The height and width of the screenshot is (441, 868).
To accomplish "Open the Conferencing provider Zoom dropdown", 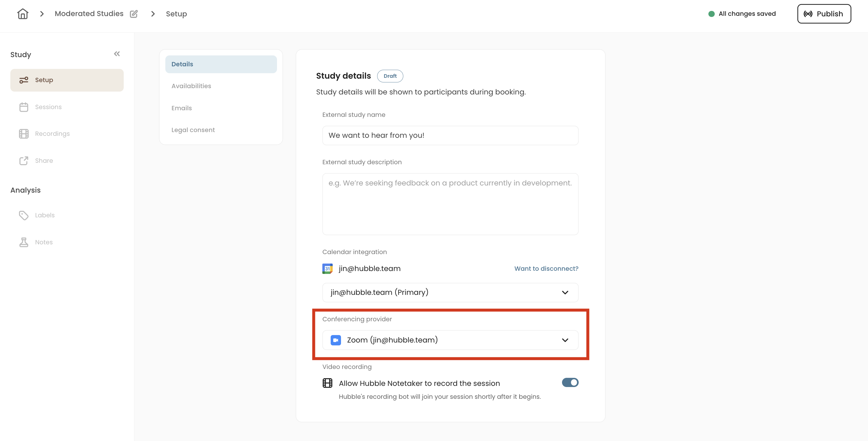I will 450,340.
